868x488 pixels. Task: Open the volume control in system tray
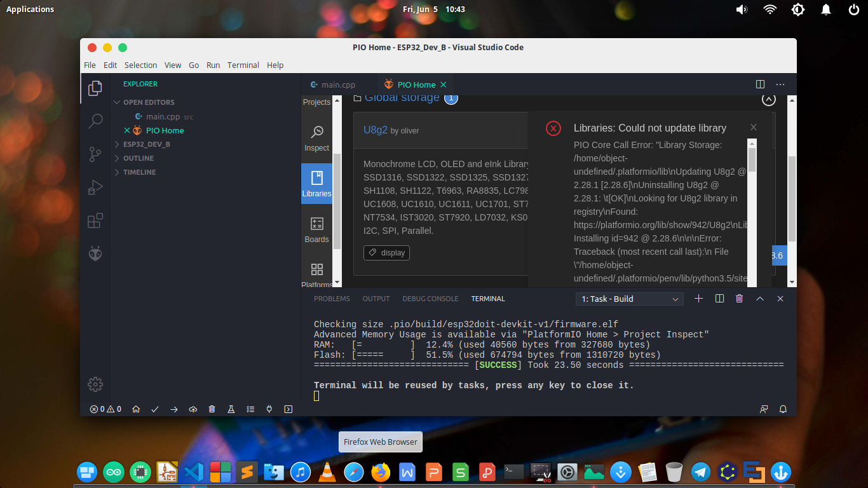[742, 10]
